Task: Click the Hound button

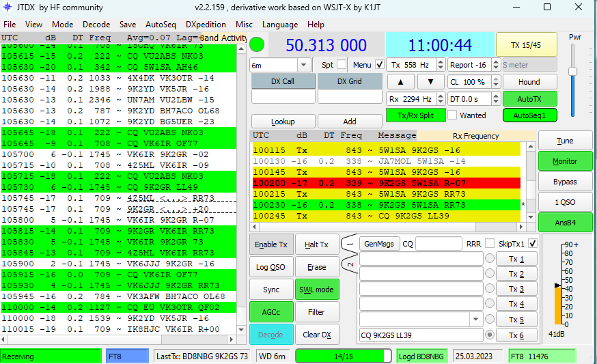Action: pos(529,82)
